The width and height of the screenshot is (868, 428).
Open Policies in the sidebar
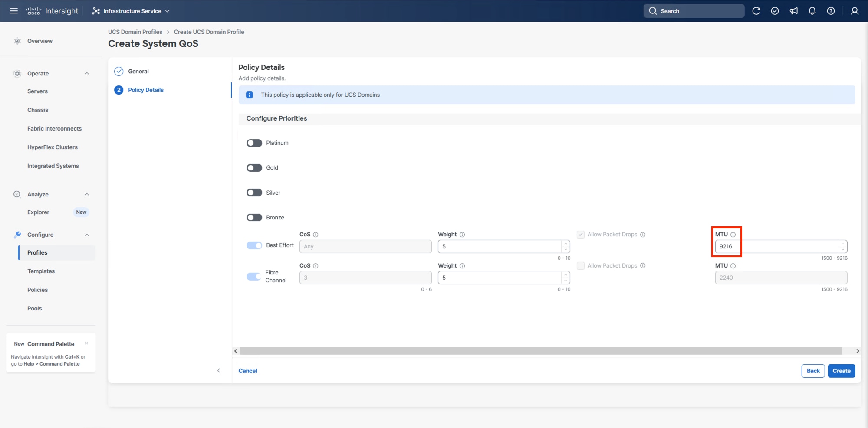click(37, 290)
